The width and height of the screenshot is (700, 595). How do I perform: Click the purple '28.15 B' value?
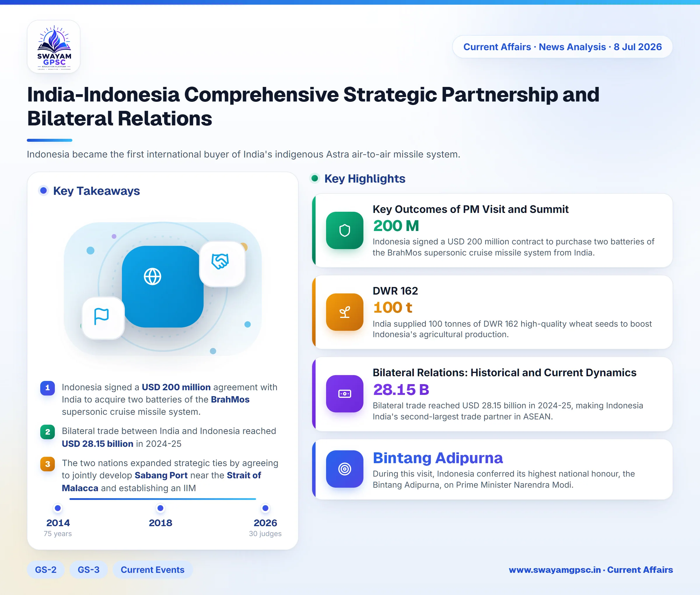pyautogui.click(x=401, y=390)
